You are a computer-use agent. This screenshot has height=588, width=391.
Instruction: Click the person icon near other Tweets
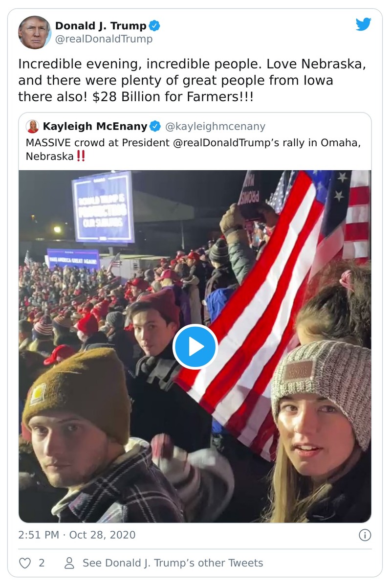coord(69,563)
